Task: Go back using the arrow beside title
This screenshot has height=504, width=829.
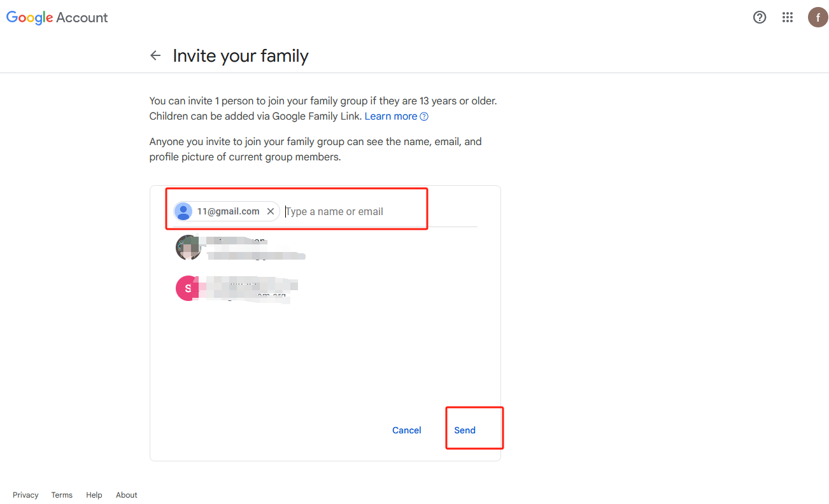Action: click(x=155, y=55)
